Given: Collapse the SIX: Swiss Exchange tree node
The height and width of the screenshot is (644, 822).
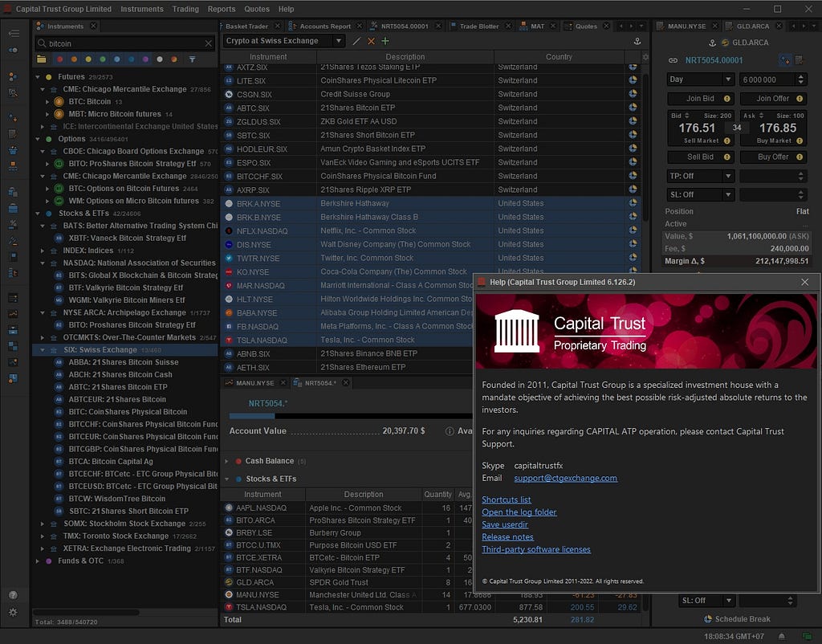Looking at the screenshot, I should [43, 350].
